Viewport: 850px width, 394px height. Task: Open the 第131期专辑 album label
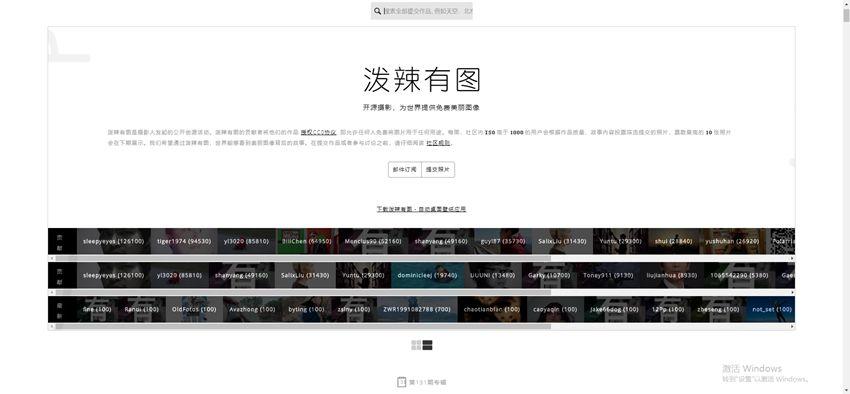[428, 383]
